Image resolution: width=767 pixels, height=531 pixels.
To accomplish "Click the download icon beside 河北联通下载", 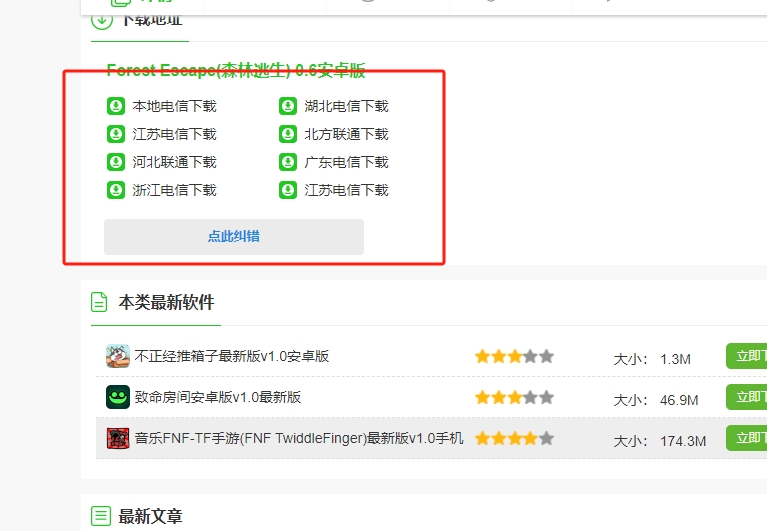I will (x=116, y=162).
